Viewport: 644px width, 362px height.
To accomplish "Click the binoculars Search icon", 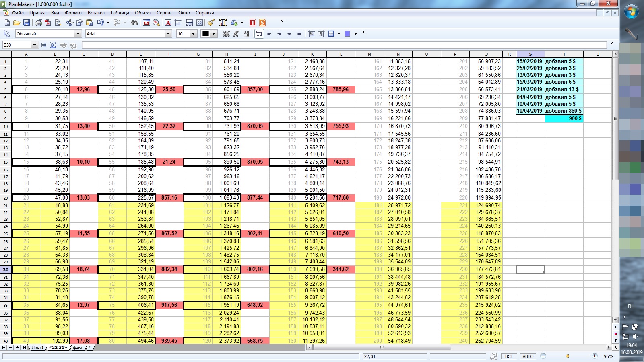I will point(134,23).
